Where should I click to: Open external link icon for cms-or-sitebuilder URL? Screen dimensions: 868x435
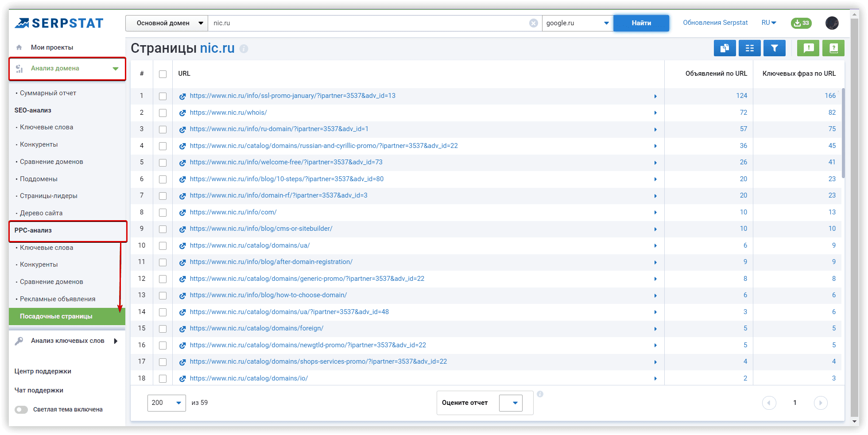(182, 229)
